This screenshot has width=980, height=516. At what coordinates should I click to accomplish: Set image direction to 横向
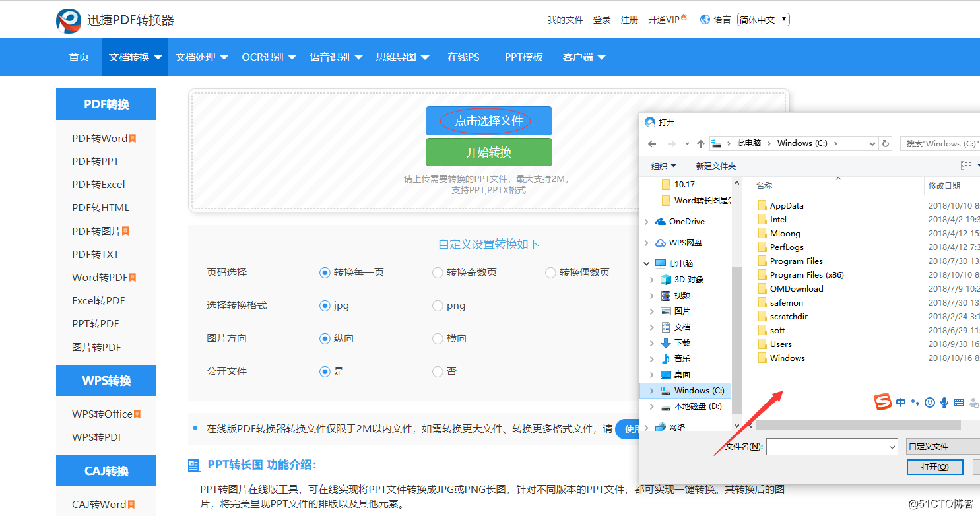[x=437, y=339]
